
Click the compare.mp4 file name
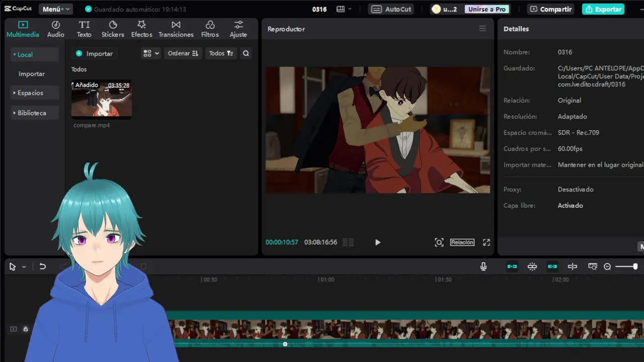92,125
